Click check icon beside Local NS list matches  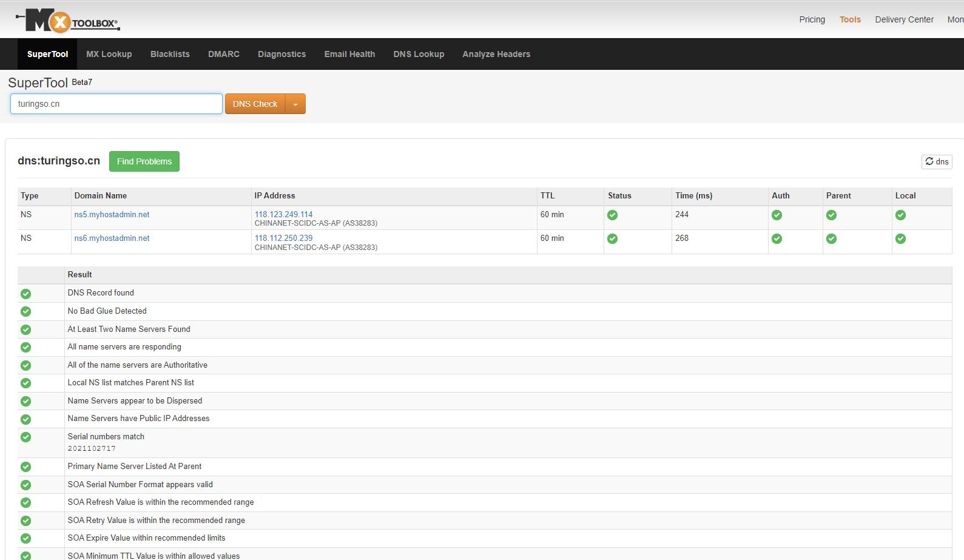click(x=25, y=383)
